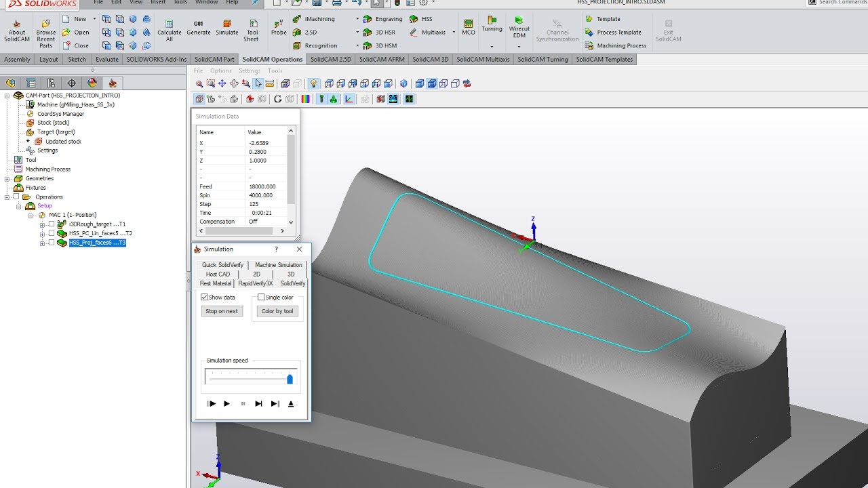The height and width of the screenshot is (488, 868).
Task: Open MCO in the ribbon
Action: pyautogui.click(x=469, y=28)
